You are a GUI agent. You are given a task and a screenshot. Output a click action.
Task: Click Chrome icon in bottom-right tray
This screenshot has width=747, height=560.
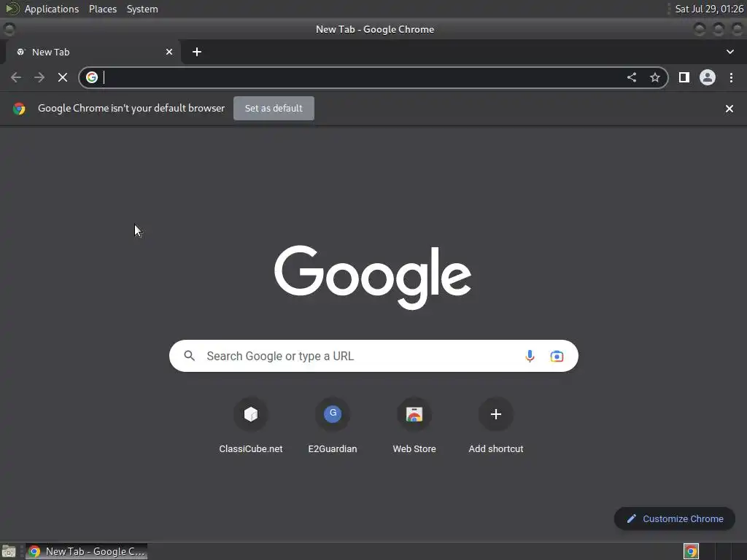click(x=691, y=551)
